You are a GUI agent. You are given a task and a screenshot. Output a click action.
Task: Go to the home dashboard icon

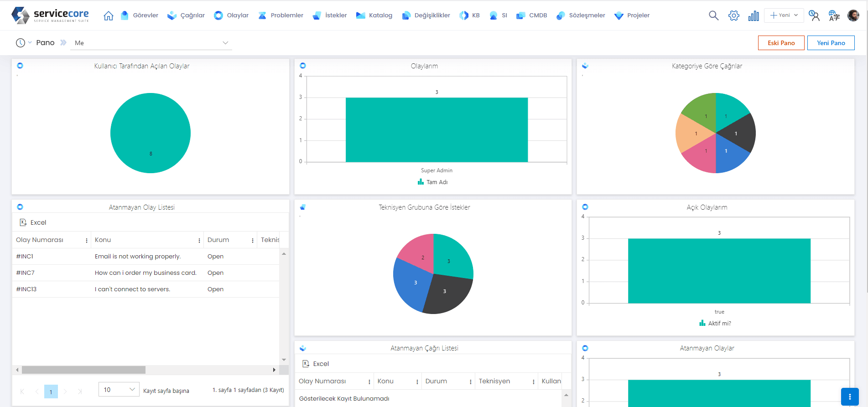(108, 15)
